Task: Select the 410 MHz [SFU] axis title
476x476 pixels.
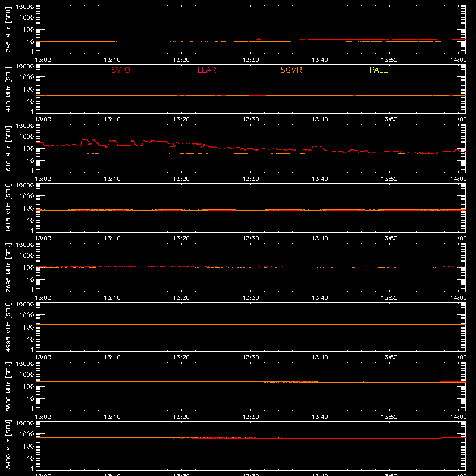Action: pyautogui.click(x=8, y=89)
